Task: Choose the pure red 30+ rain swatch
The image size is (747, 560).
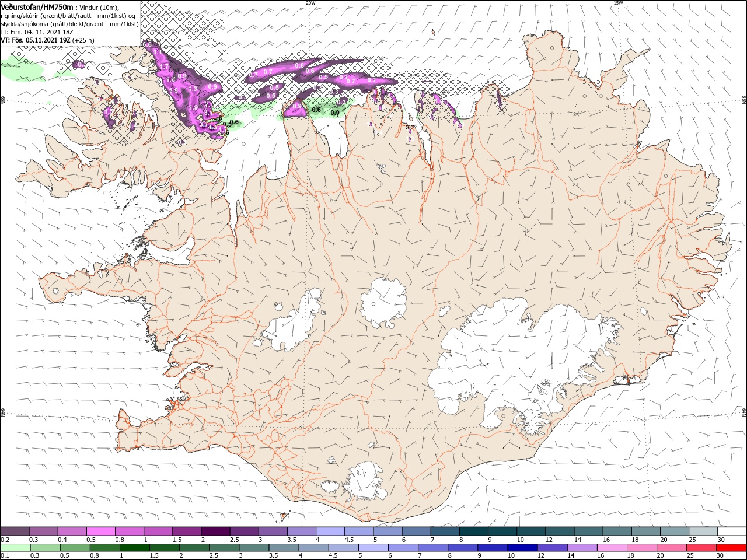Action: (x=732, y=548)
